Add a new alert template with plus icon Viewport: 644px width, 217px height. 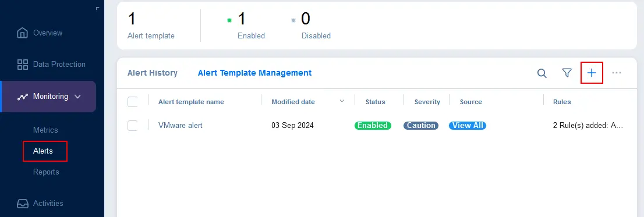(592, 73)
